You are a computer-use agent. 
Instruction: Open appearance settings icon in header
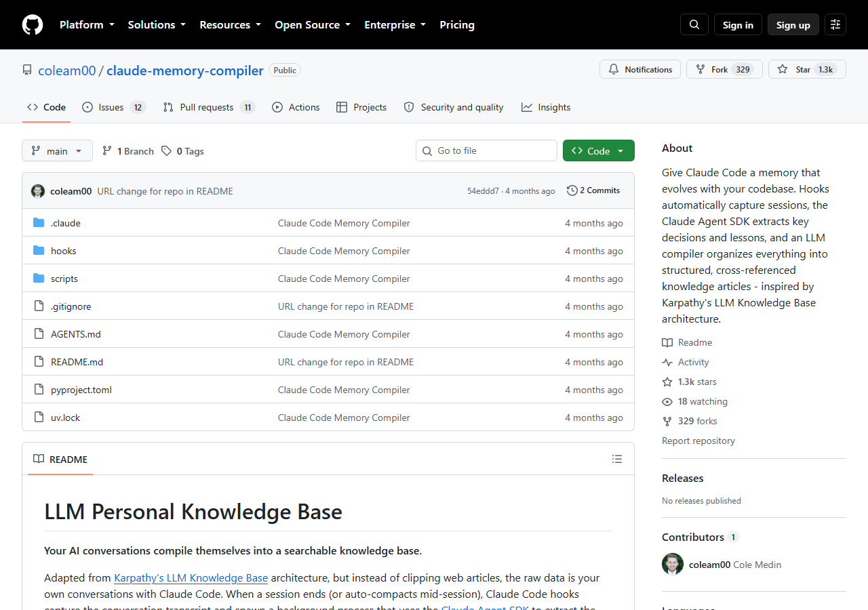(x=835, y=24)
